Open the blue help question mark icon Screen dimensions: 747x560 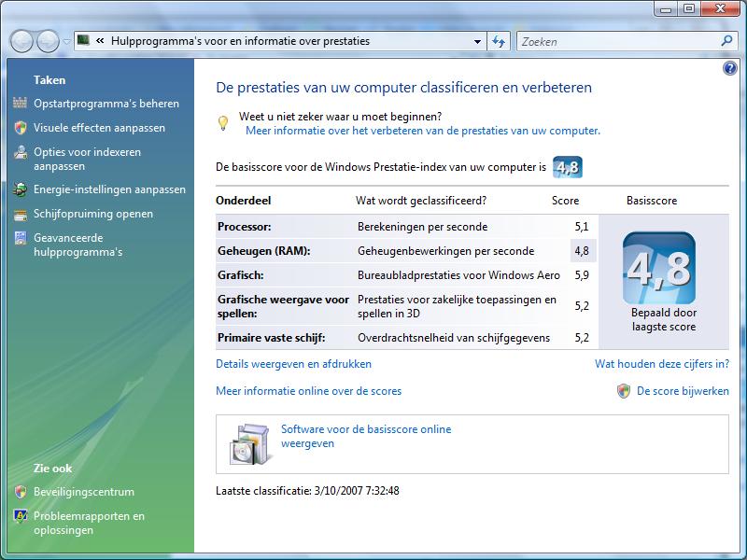(729, 68)
